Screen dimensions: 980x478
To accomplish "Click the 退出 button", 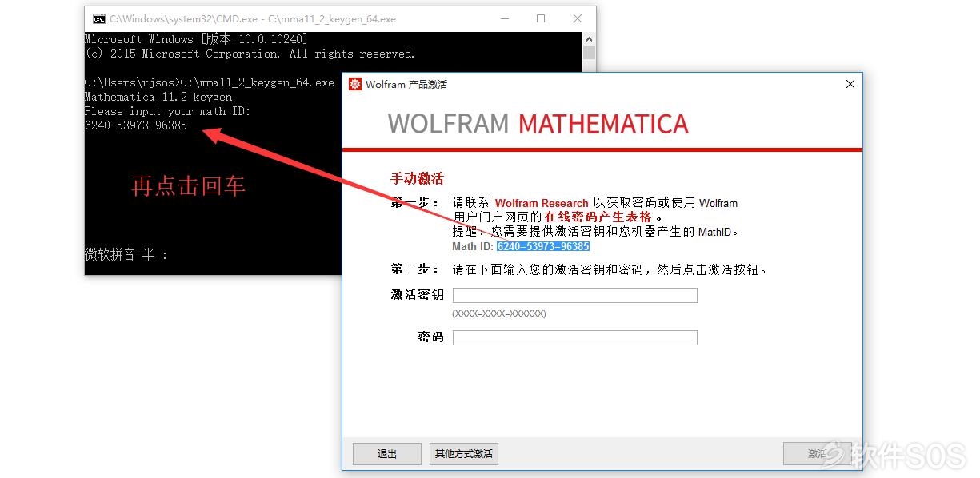I will pos(387,454).
